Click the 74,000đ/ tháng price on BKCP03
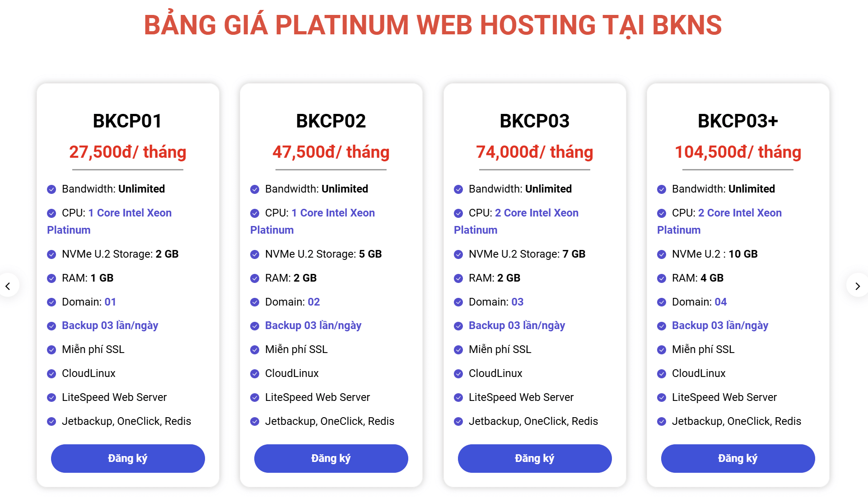Viewport: 868px width, 499px height. click(534, 152)
